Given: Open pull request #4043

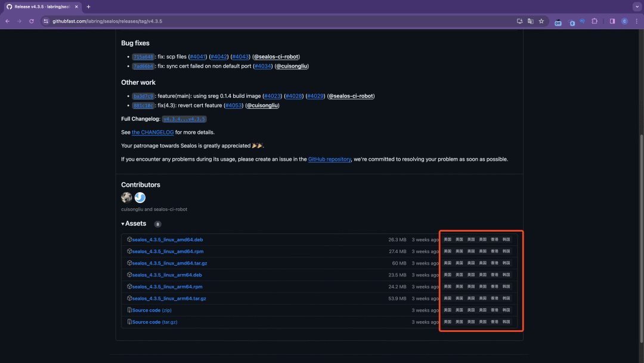Looking at the screenshot, I should click(x=240, y=57).
